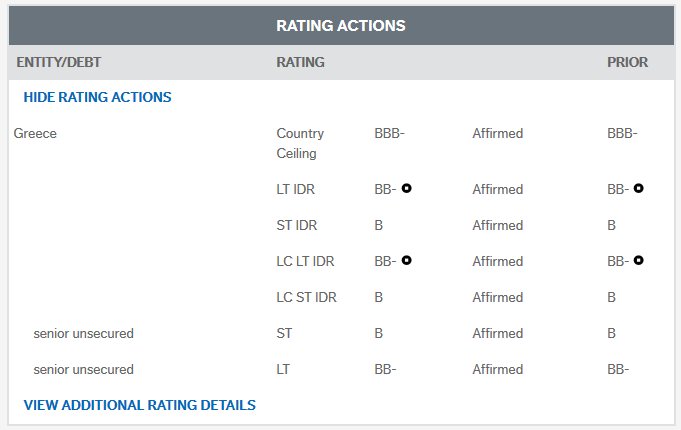Click the Rating Actions title bar

[340, 26]
